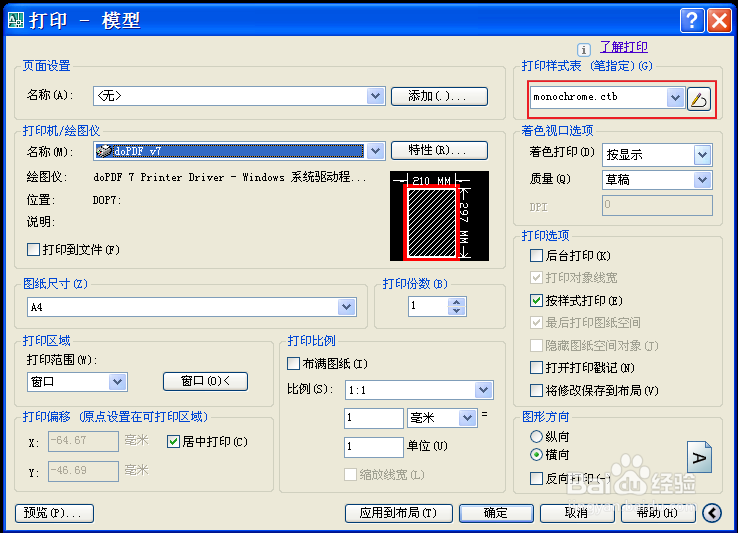Screen dimensions: 738x533
Task: Enable the 将修改保存到布局 checkbox
Action: pos(536,390)
